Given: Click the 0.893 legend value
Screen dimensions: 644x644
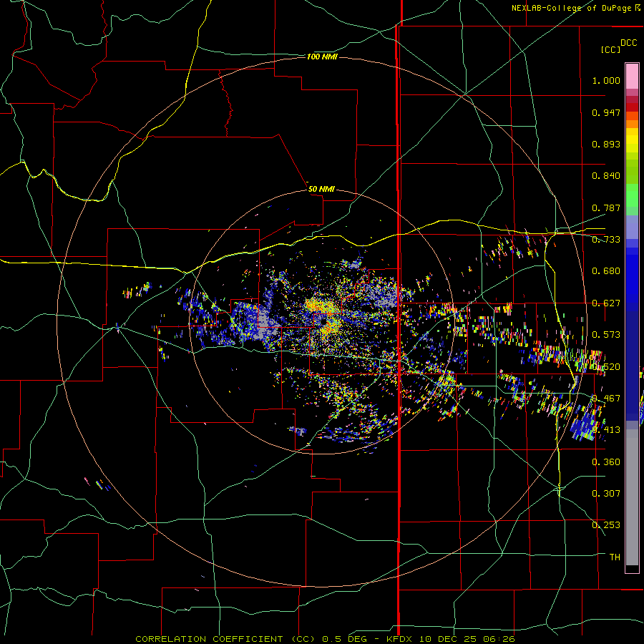Looking at the screenshot, I should (606, 144).
